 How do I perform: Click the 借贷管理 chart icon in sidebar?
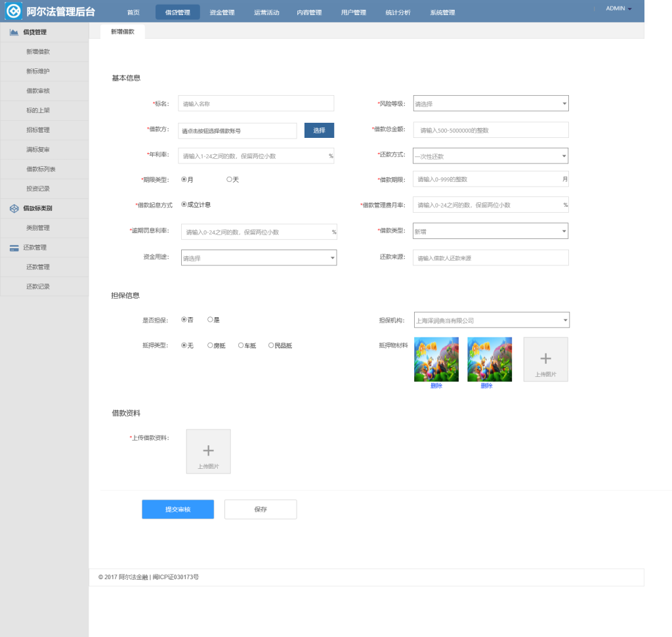pos(14,32)
